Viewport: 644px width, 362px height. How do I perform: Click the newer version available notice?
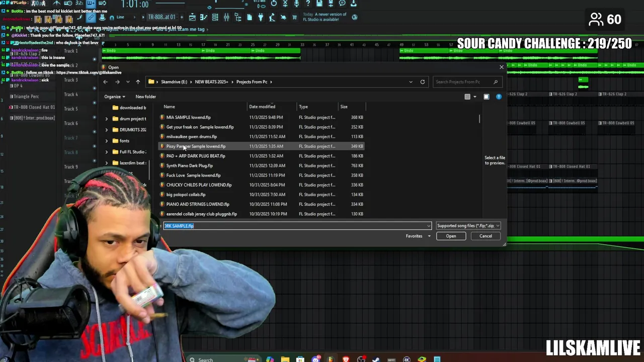pos(325,17)
